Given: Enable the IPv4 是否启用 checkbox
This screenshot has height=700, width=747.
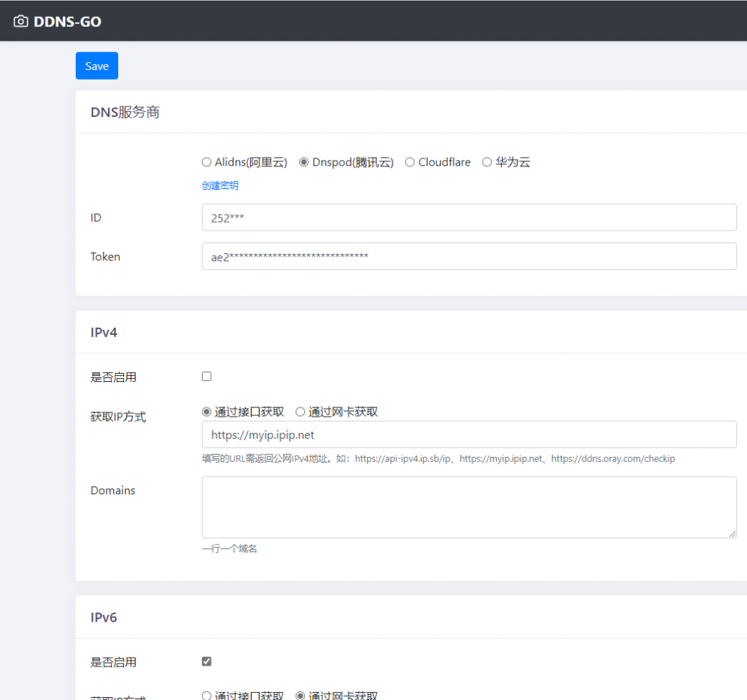Looking at the screenshot, I should pos(206,377).
